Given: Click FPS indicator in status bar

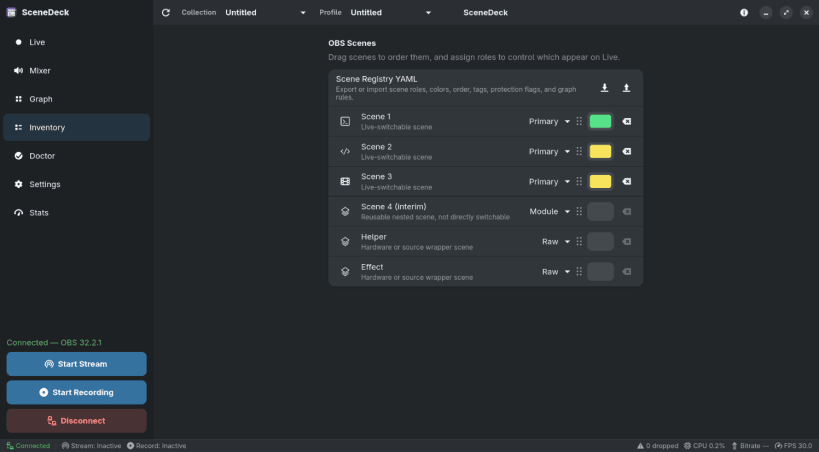Looking at the screenshot, I should tap(793, 446).
